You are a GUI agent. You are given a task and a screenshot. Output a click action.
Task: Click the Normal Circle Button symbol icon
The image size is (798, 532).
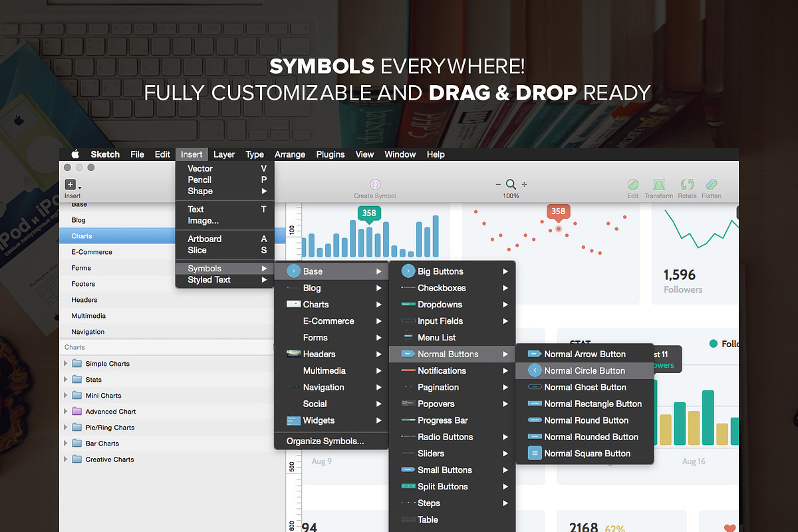click(x=534, y=370)
